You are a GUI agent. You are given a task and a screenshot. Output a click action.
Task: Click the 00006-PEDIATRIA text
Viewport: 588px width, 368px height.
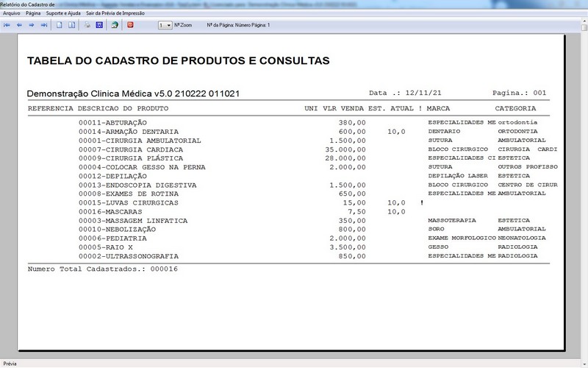pos(112,238)
